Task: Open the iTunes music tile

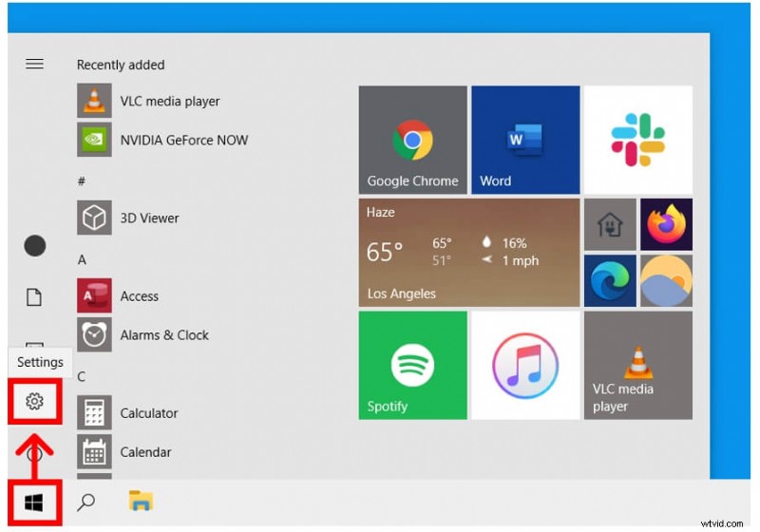Action: [524, 365]
